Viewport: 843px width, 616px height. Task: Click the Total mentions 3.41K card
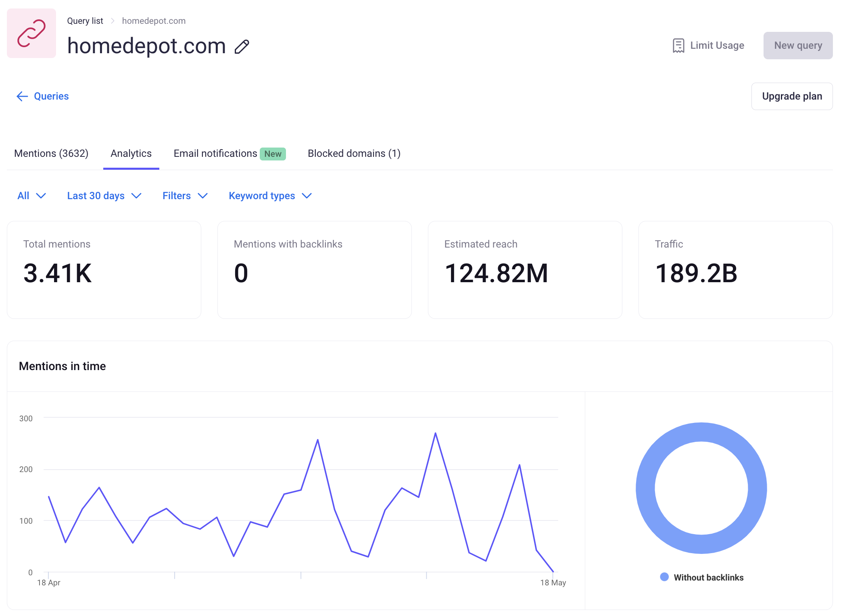pyautogui.click(x=104, y=270)
